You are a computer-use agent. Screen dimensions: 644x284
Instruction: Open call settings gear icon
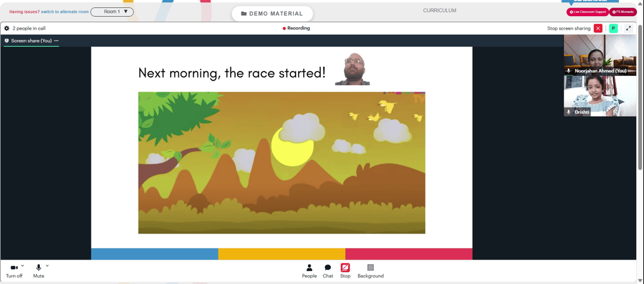click(x=6, y=28)
